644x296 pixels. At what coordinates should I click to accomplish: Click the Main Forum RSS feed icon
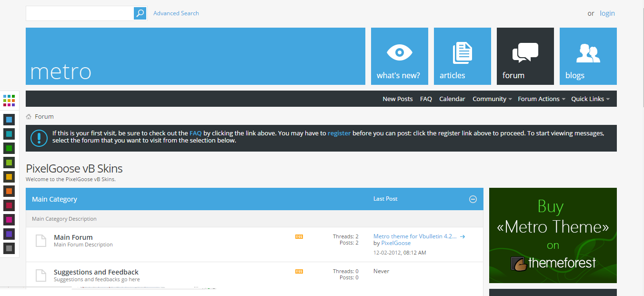(x=299, y=236)
